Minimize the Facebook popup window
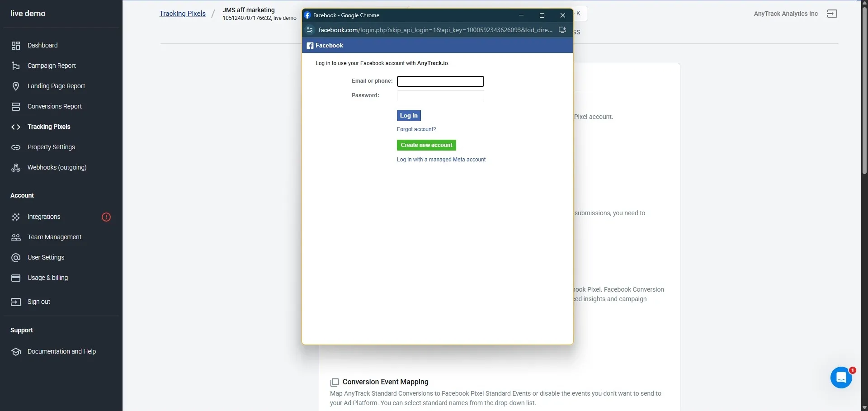This screenshot has width=868, height=411. point(521,15)
